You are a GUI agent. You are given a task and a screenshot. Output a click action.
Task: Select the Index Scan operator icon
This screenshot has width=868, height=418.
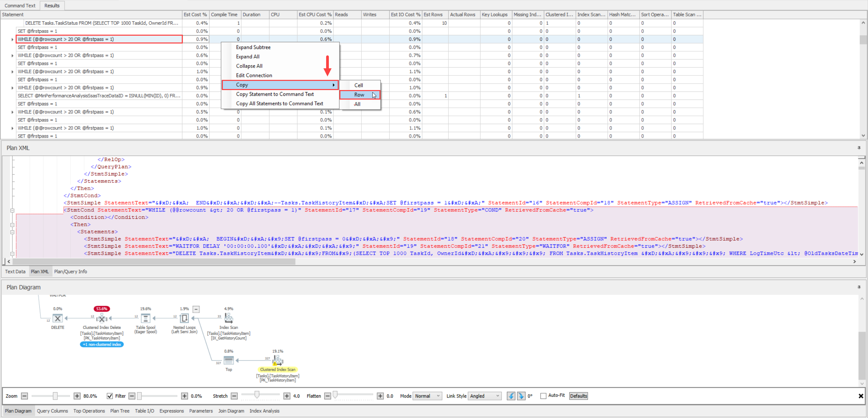[229, 318]
